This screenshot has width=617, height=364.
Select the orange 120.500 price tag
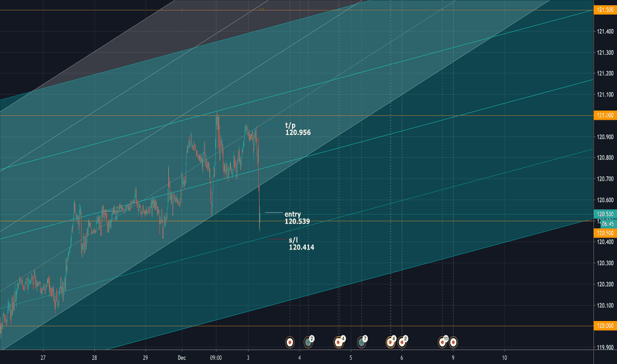coord(604,234)
